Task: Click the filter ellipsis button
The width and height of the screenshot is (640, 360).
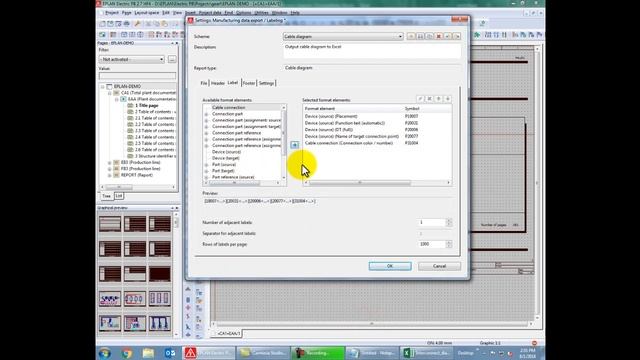Action: pyautogui.click(x=172, y=60)
